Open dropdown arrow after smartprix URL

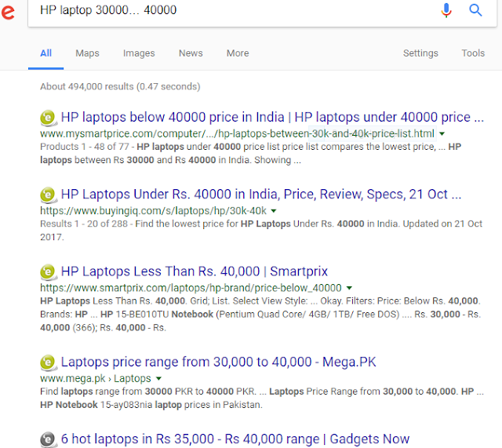tap(350, 288)
